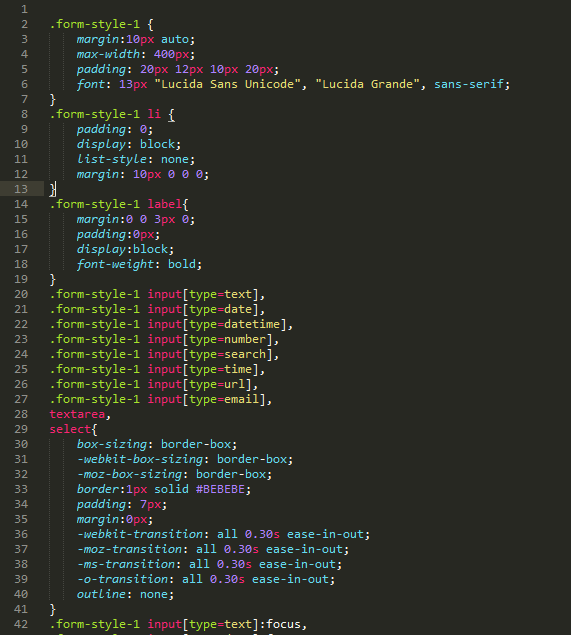Image resolution: width=571 pixels, height=635 pixels.
Task: Click 'ease-in-out' value on line 36
Action: pyautogui.click(x=325, y=534)
